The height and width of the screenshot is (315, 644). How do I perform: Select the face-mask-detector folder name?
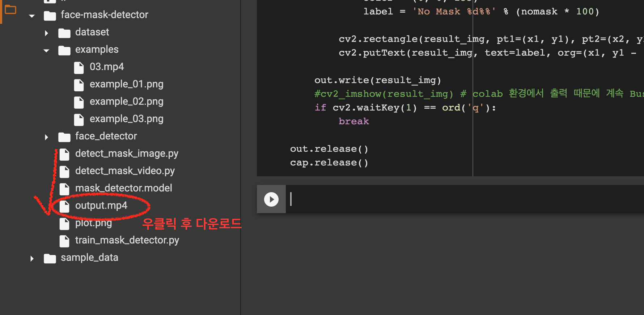pyautogui.click(x=105, y=14)
